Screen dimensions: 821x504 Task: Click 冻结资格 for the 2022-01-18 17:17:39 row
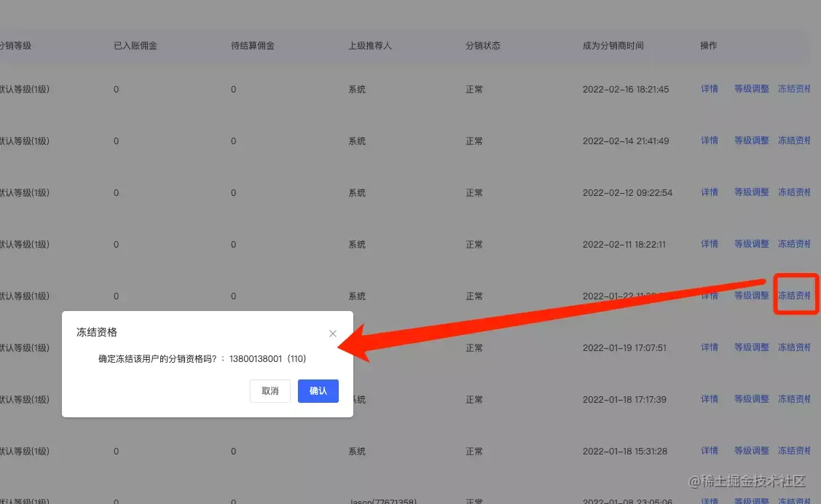pyautogui.click(x=794, y=399)
